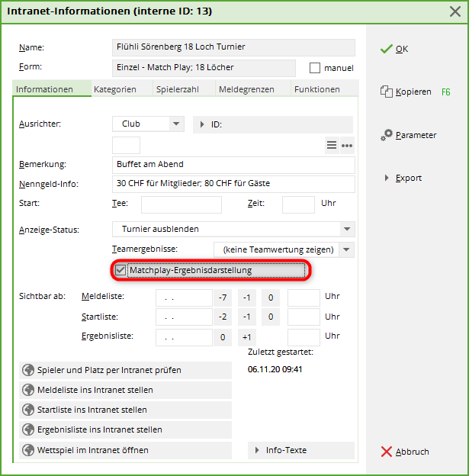Switch to the Meldegrenzen tab
This screenshot has width=469, height=476.
(x=246, y=89)
